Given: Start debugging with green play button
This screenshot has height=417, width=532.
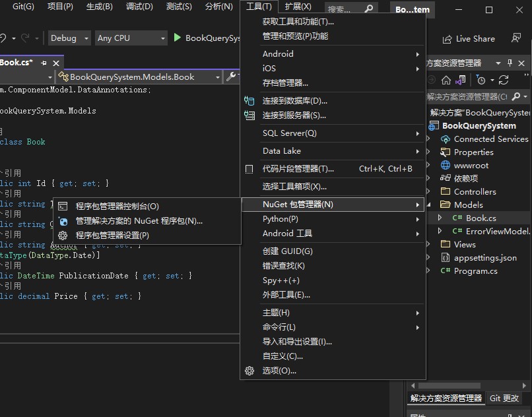Looking at the screenshot, I should coord(177,38).
